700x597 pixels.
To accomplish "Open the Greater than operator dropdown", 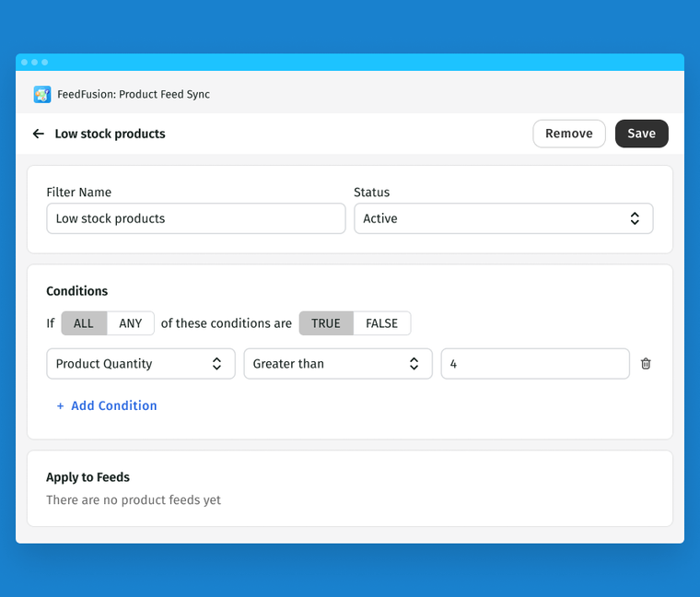I will [338, 364].
